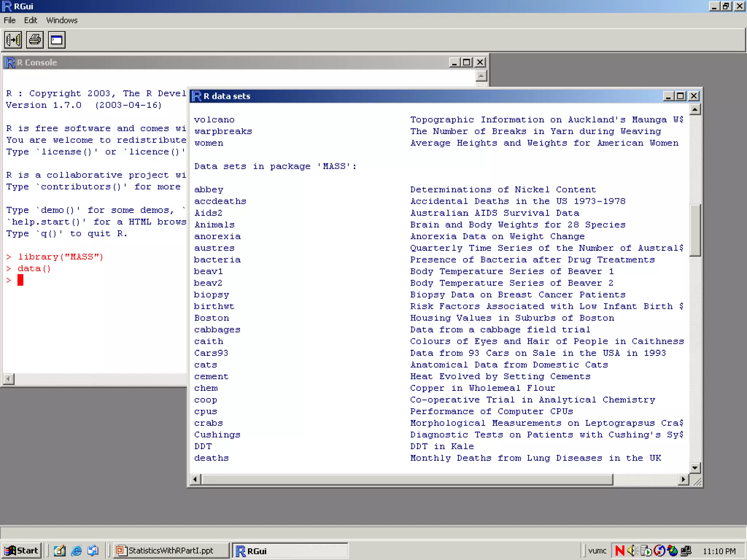This screenshot has height=560, width=747.
Task: Click the 'caith' dataset entry
Action: tap(209, 341)
